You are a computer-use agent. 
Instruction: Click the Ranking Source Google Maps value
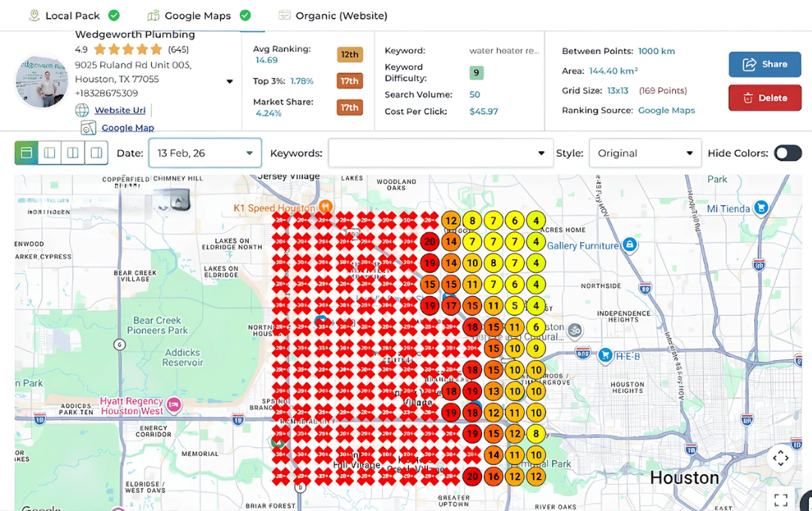click(x=666, y=110)
